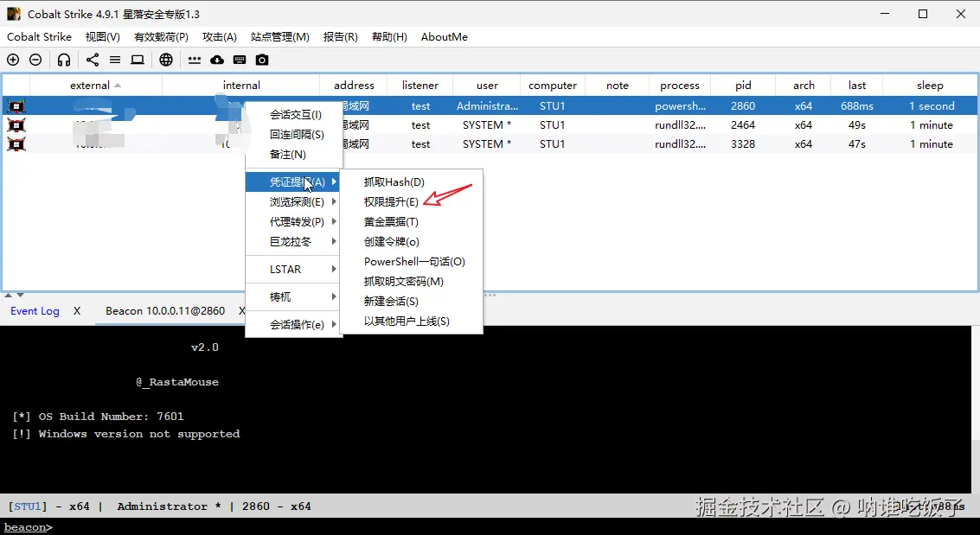Open the 视图(V) menu

click(x=103, y=37)
